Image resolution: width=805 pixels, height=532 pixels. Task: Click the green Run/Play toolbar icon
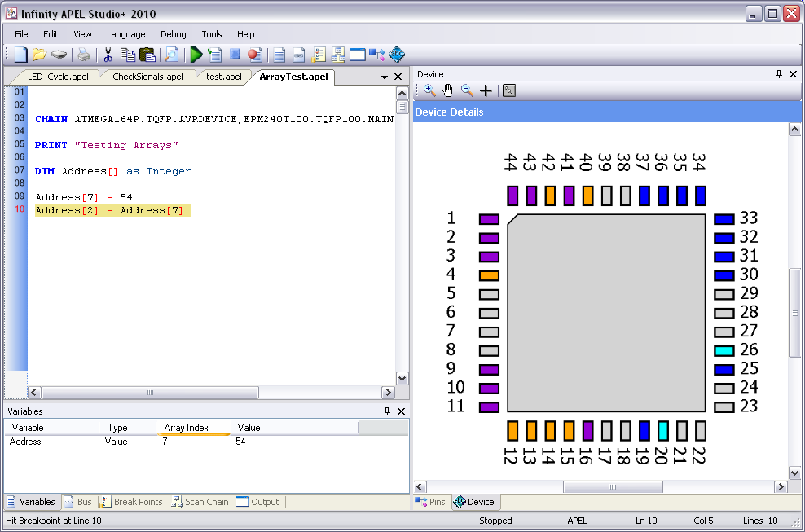(196, 55)
